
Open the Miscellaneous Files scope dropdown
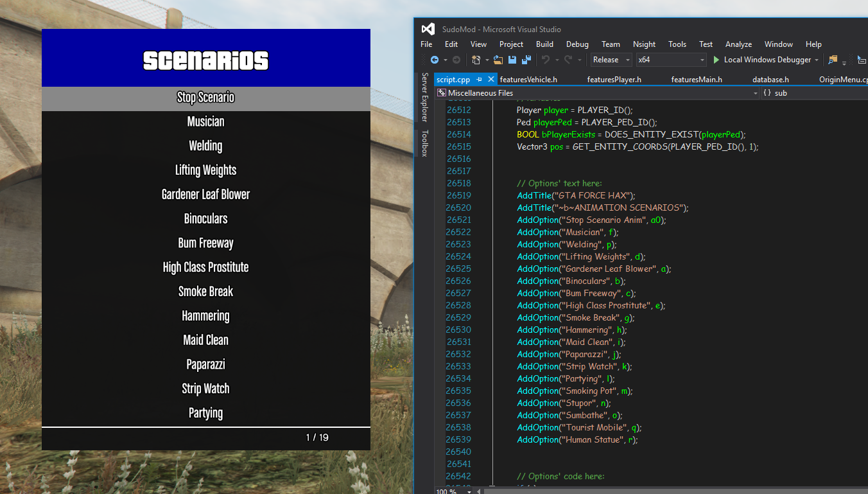pos(598,93)
